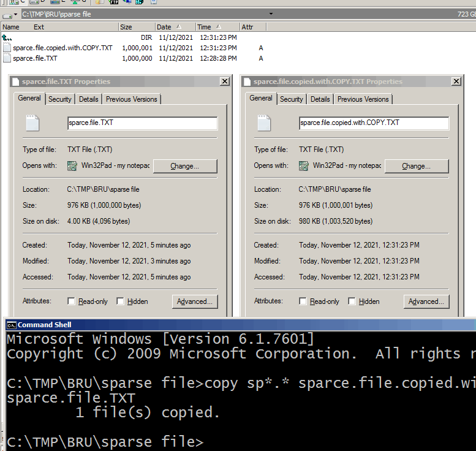
Task: Sort file list by Ext column
Action: 39,27
